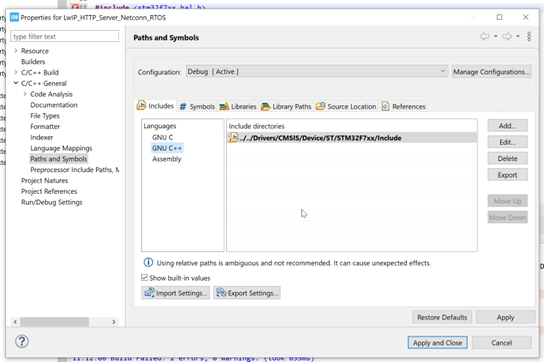This screenshot has width=544, height=362.
Task: Click the help question mark icon
Action: pos(22,342)
